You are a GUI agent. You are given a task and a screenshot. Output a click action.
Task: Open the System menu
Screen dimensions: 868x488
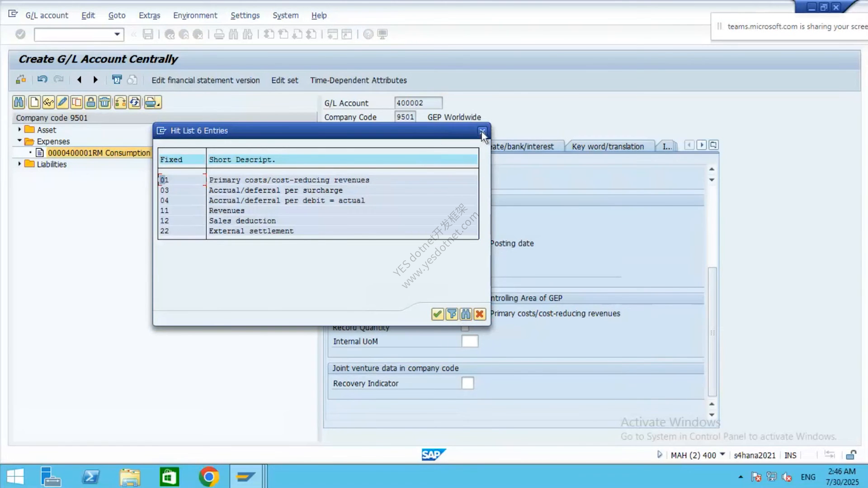(x=286, y=15)
